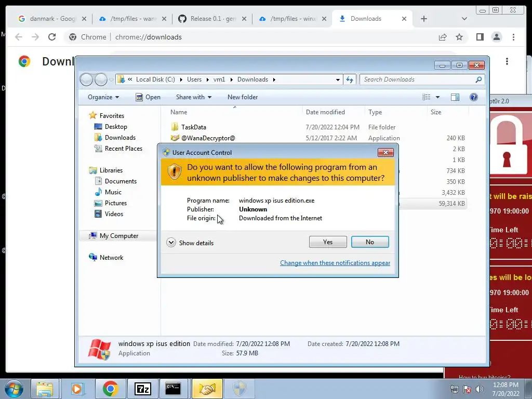Sort files by the Name column header

point(179,112)
